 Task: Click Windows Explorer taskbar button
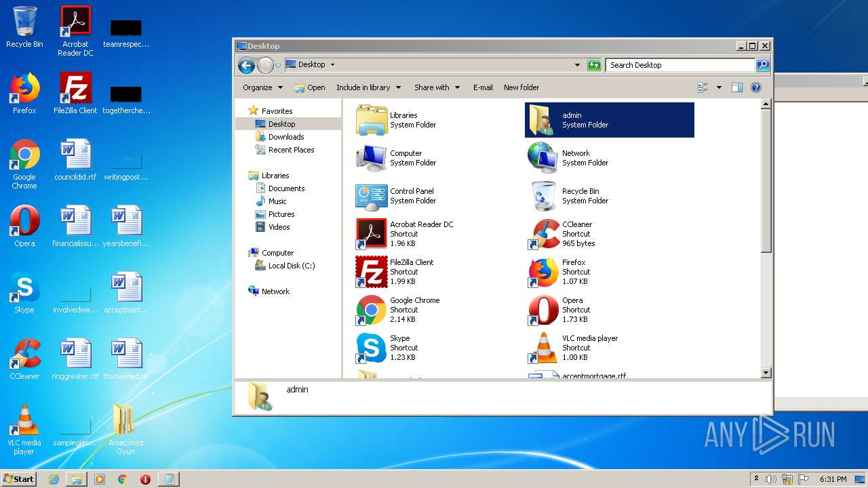77,479
